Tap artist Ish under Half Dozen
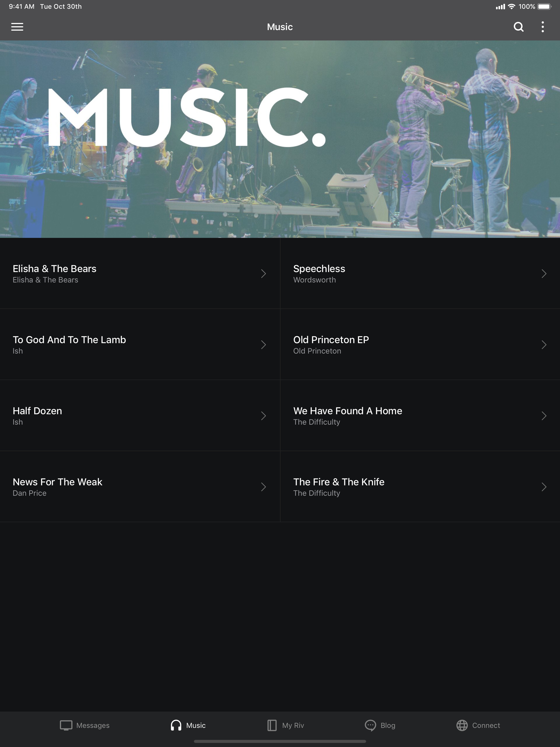The height and width of the screenshot is (747, 560). tap(17, 422)
